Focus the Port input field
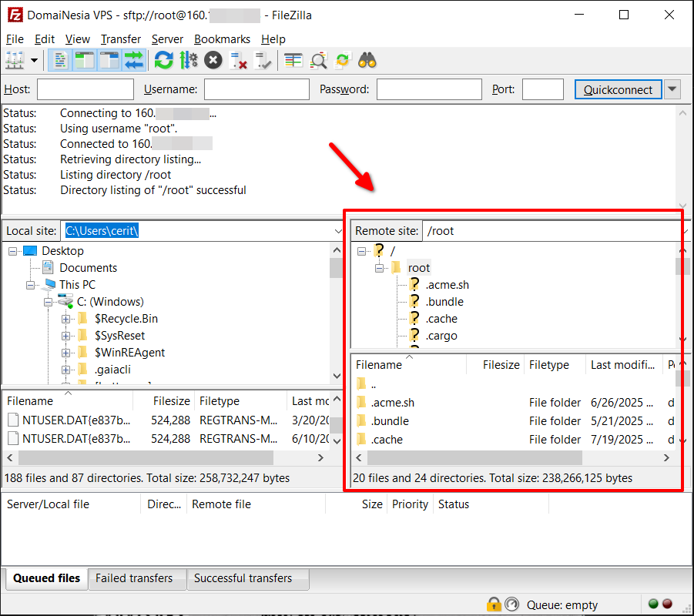This screenshot has height=616, width=694. coord(542,89)
